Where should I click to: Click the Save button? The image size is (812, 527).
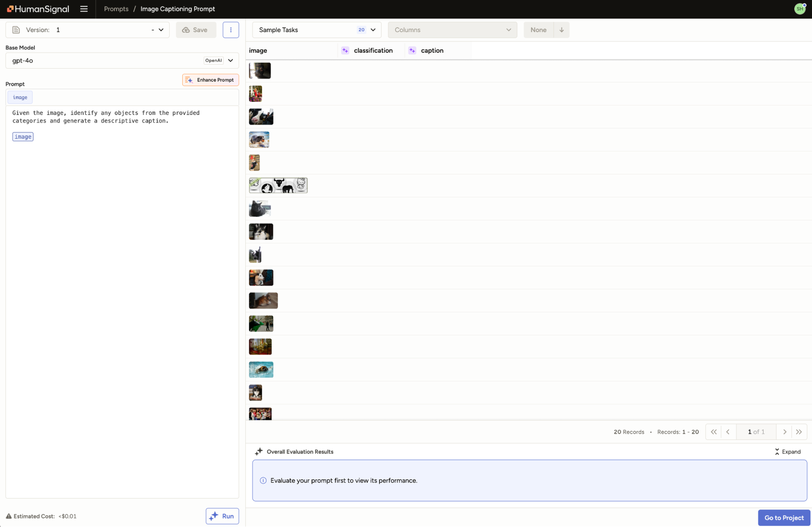tap(196, 30)
